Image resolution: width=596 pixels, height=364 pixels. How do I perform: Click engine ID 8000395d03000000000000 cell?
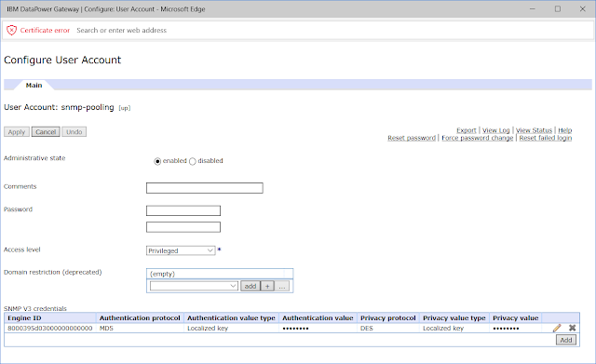[x=49, y=329]
